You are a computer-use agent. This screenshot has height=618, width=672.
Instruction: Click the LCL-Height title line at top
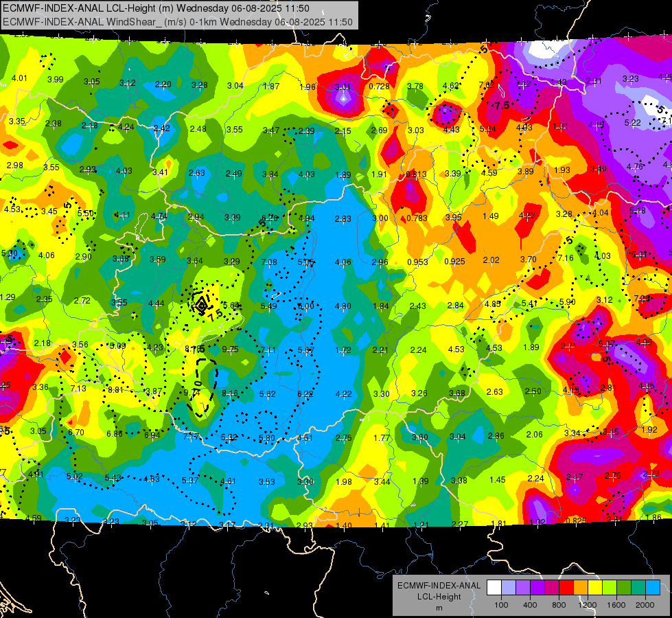tap(156, 8)
